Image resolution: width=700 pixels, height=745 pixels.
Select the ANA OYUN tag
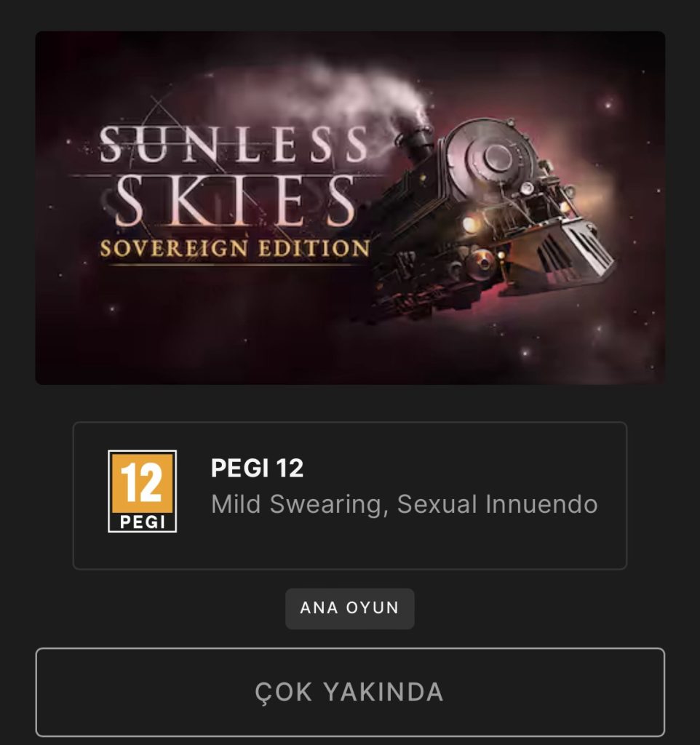pyautogui.click(x=350, y=608)
